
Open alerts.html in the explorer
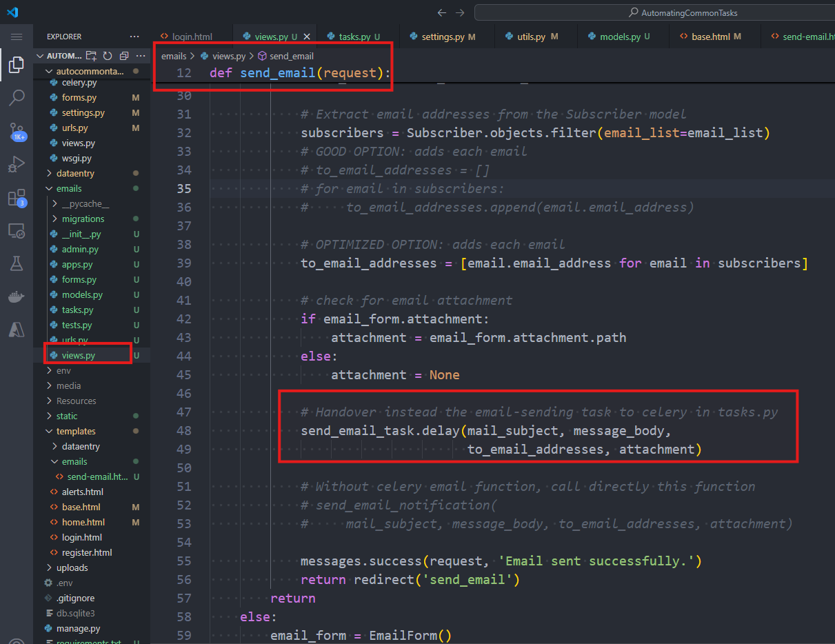pyautogui.click(x=92, y=492)
